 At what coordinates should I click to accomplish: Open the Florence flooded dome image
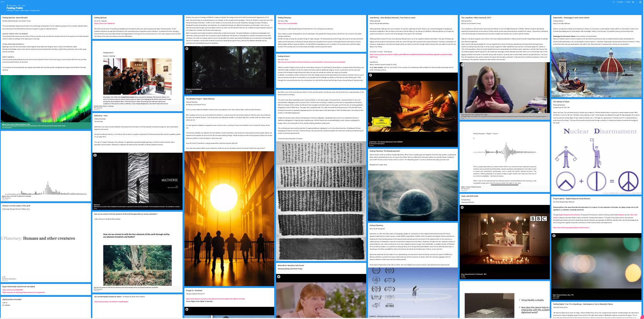pyautogui.click(x=596, y=73)
